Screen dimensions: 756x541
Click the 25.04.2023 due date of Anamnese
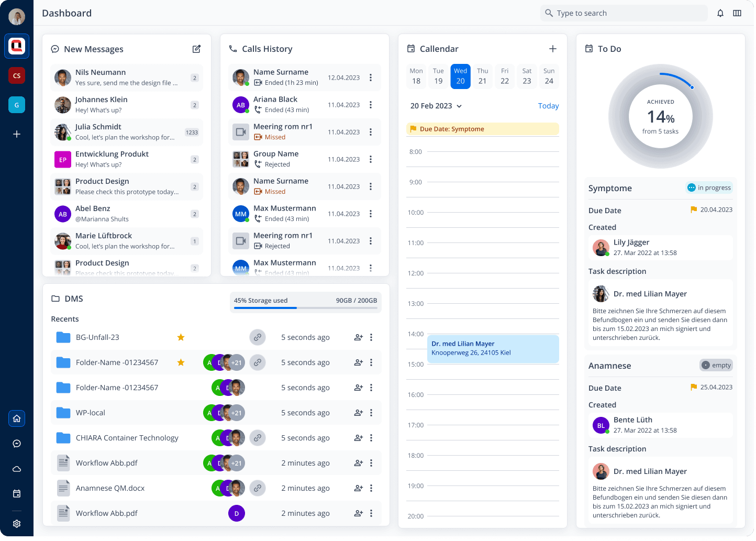[x=711, y=387]
